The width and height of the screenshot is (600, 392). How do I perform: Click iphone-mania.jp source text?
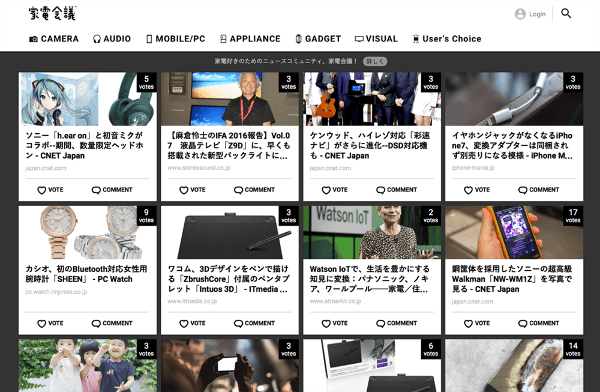point(473,168)
